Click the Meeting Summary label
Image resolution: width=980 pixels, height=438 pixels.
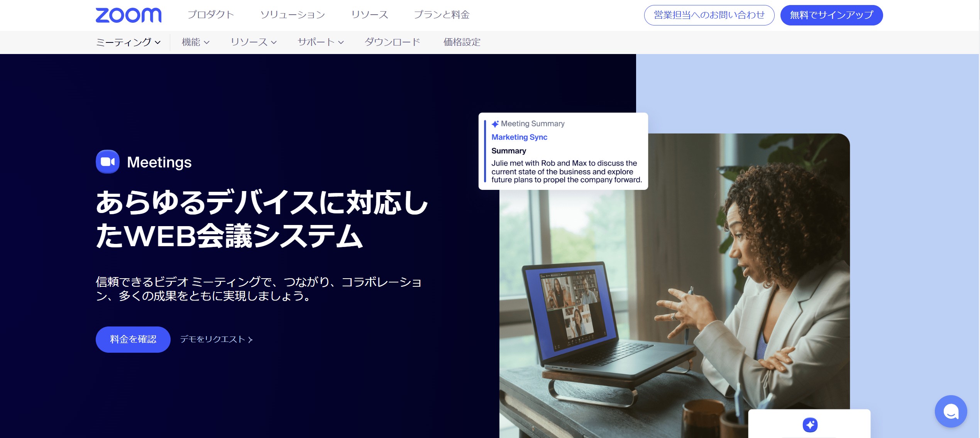533,123
